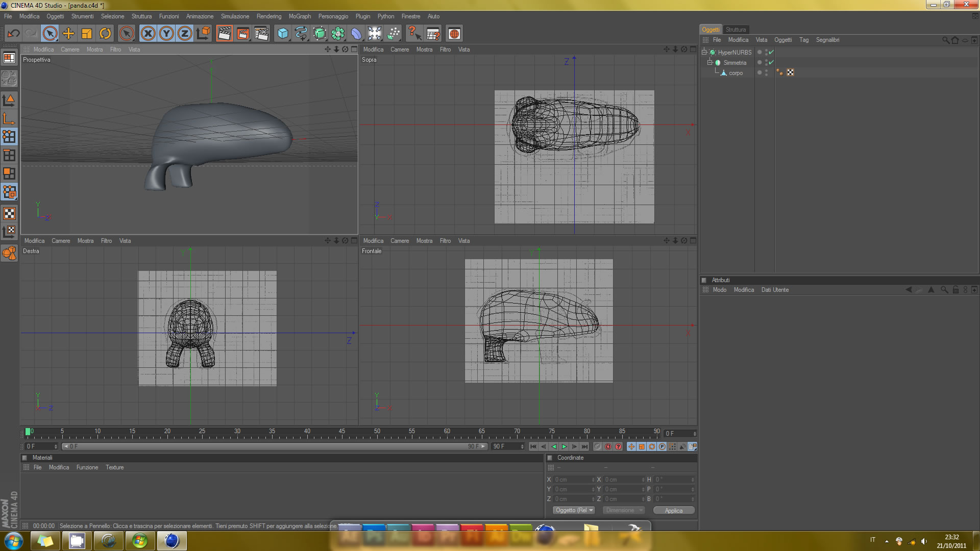Select the Scale tool
980x551 pixels.
pos(87,34)
